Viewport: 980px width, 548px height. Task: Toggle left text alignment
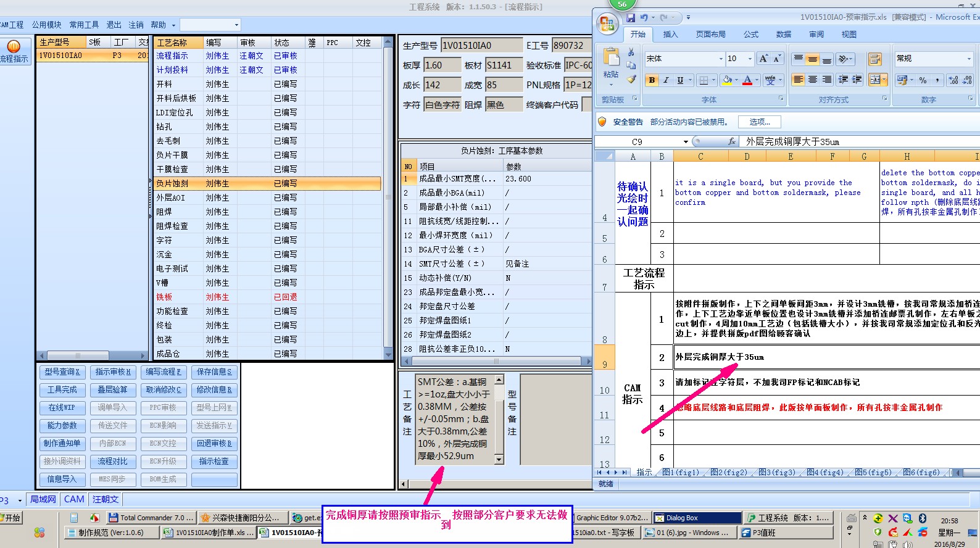pyautogui.click(x=799, y=80)
